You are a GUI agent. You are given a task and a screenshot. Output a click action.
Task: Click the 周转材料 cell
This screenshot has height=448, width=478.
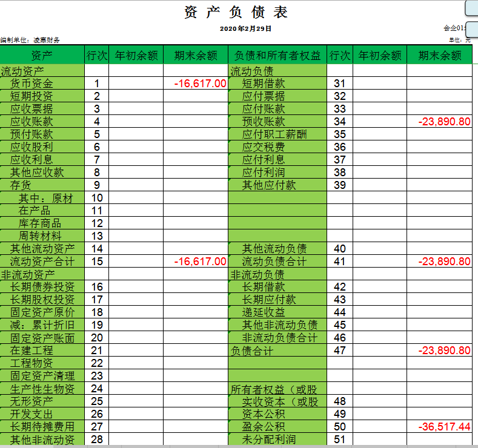42,236
